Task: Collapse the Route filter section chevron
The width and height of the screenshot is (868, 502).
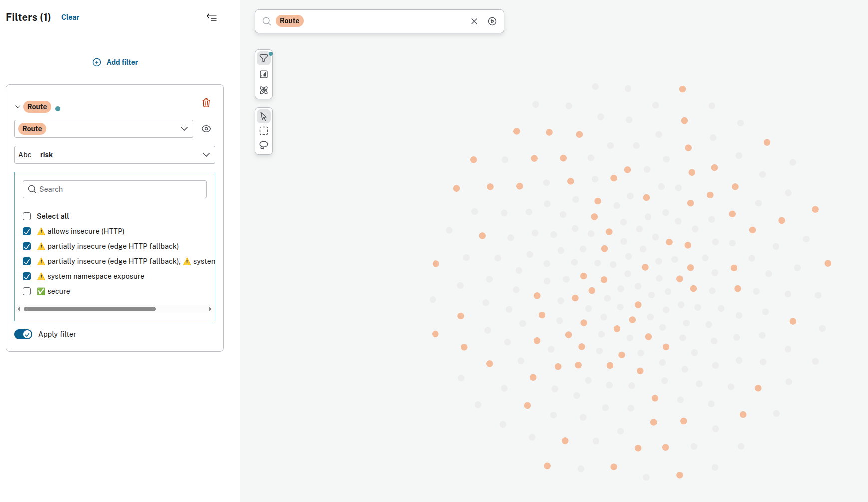Action: (x=18, y=107)
